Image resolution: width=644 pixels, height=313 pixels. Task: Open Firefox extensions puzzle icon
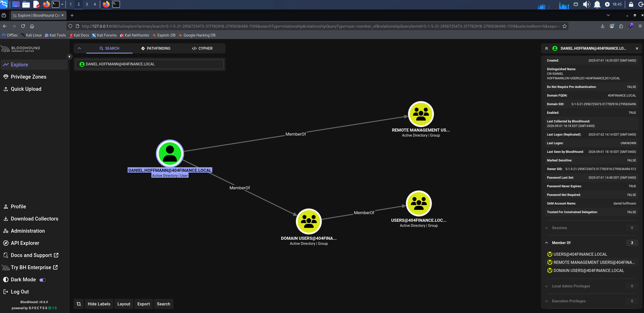pyautogui.click(x=621, y=26)
